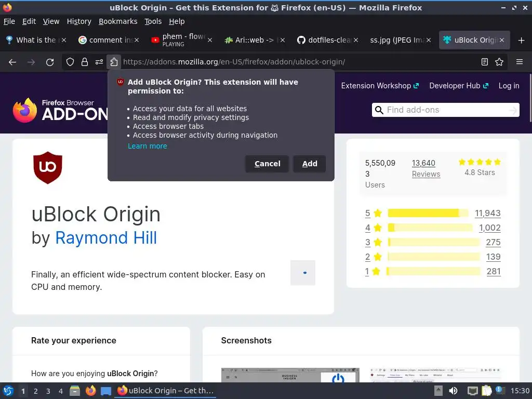Switch to workspace 4 on taskbar

click(x=61, y=391)
